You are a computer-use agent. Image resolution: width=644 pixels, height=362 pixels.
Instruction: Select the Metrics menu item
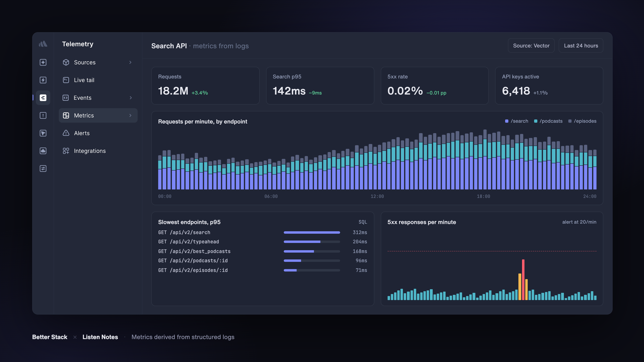click(98, 115)
